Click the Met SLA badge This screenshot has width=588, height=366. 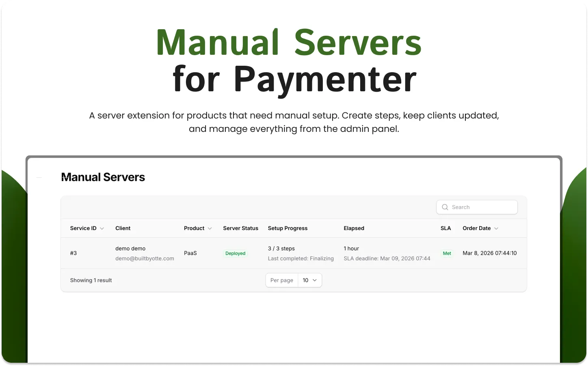coord(447,253)
